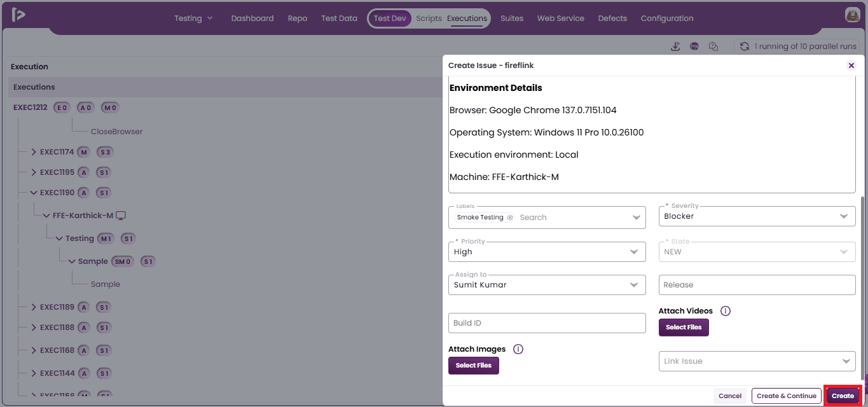Switch to the Scripts tab

[x=429, y=18]
